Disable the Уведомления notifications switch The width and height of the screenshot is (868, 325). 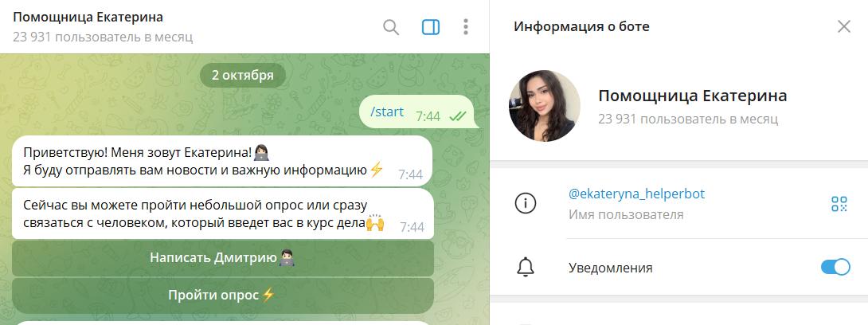click(835, 267)
